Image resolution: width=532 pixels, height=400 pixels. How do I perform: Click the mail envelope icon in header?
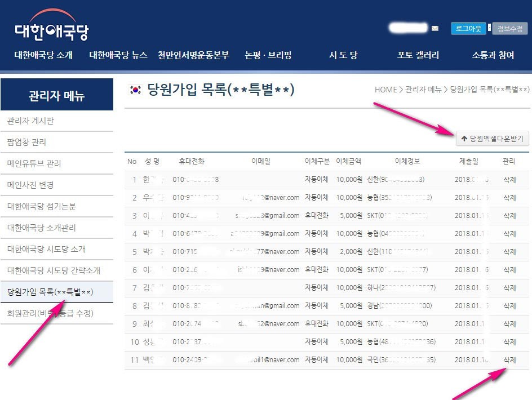click(x=435, y=28)
